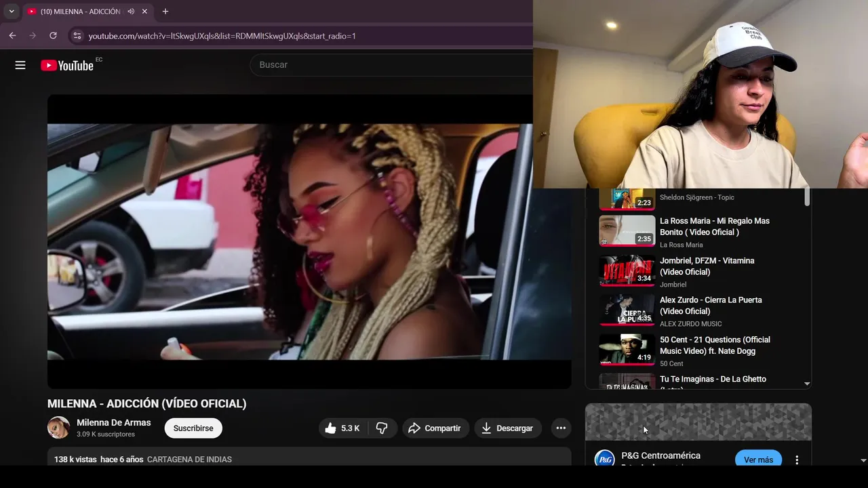Click the browser forward arrow

(x=33, y=35)
